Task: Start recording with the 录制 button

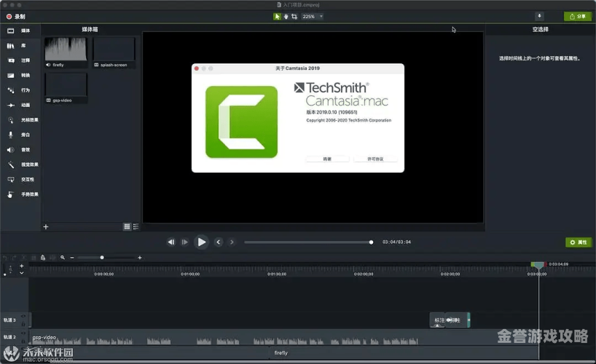Action: 15,17
